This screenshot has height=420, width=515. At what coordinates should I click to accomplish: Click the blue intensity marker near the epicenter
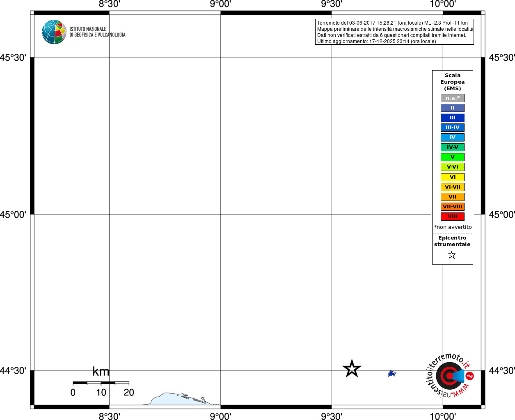tap(392, 373)
